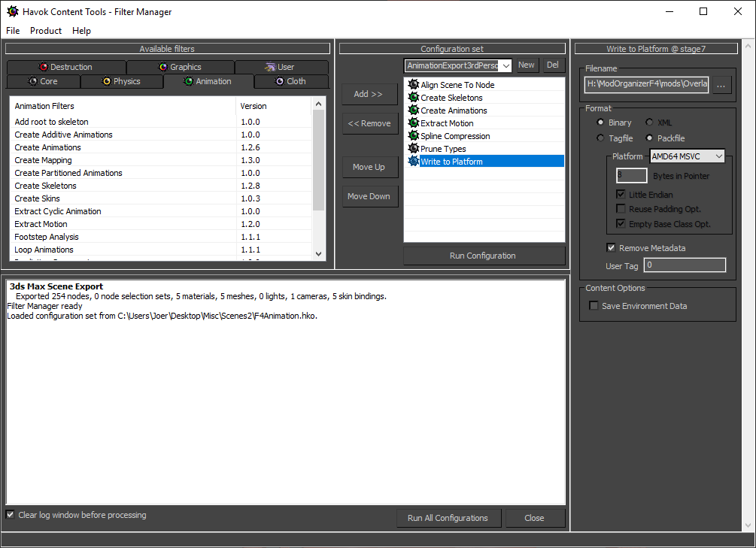Screen dimensions: 756x548
Task: Click the Havok logo icon in title bar
Action: [13, 11]
